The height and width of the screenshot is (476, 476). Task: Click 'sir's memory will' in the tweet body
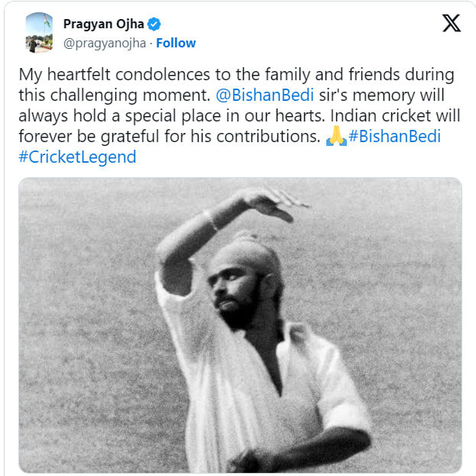tap(381, 95)
